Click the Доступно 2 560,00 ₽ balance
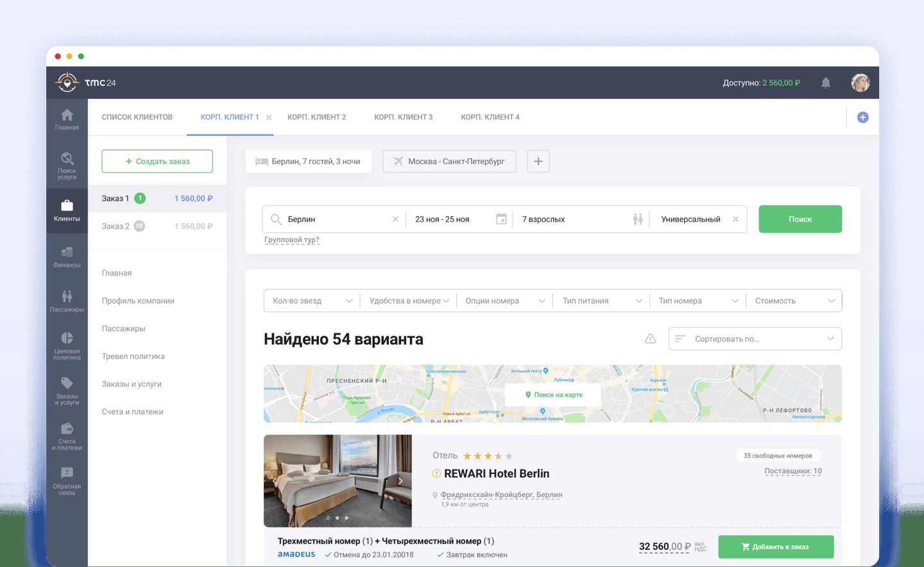The height and width of the screenshot is (567, 924). [x=762, y=83]
